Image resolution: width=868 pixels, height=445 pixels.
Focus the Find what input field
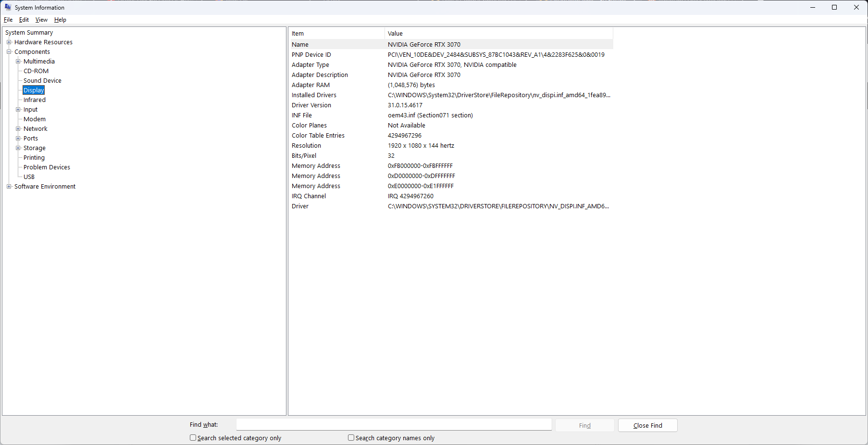pos(394,424)
